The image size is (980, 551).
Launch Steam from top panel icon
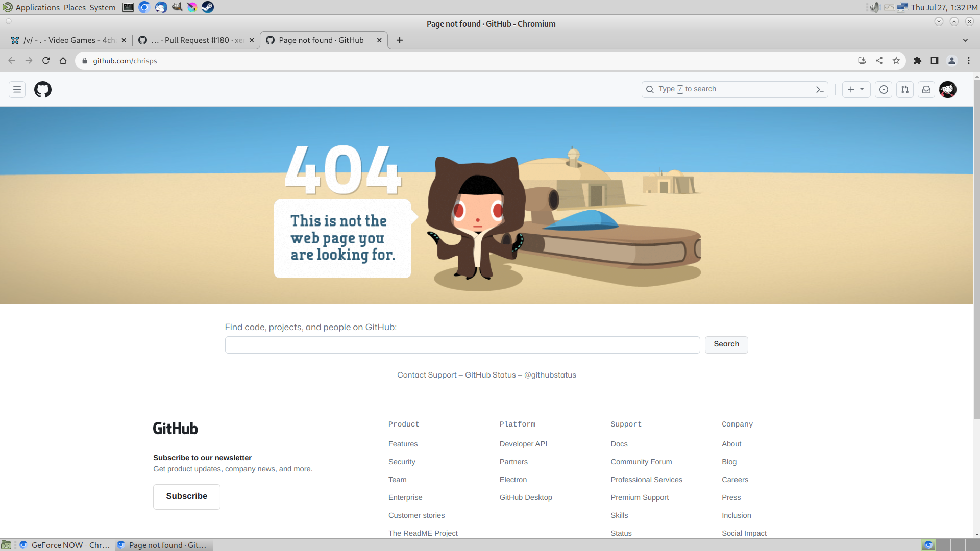(x=208, y=7)
